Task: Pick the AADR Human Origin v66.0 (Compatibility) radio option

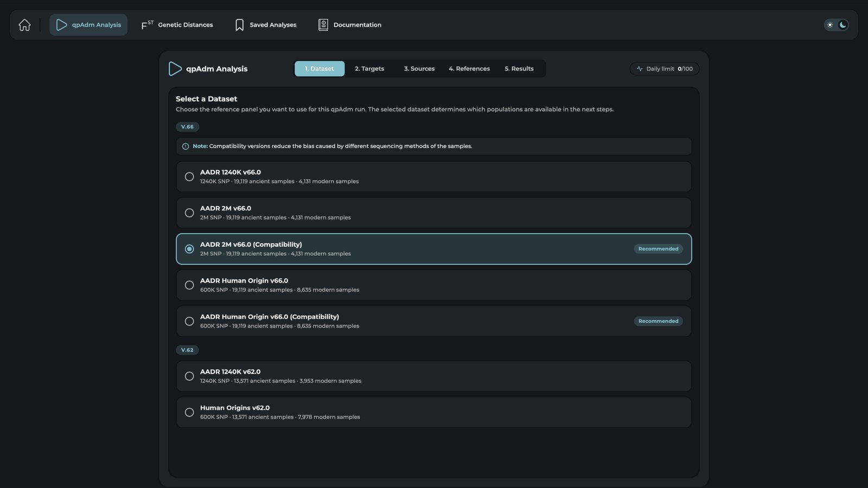Action: [189, 322]
